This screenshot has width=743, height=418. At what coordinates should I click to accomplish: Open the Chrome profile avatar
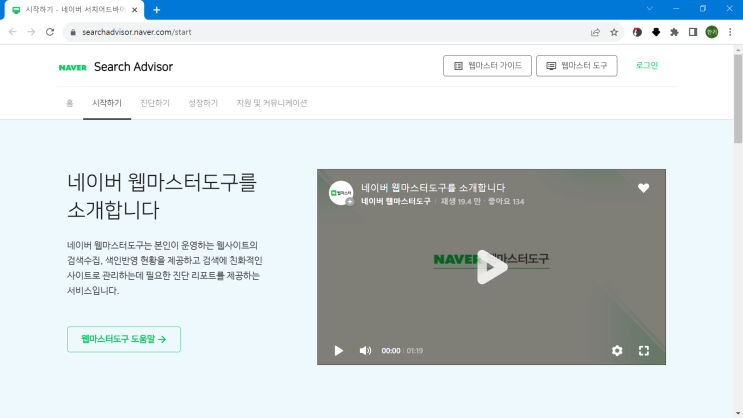(712, 32)
